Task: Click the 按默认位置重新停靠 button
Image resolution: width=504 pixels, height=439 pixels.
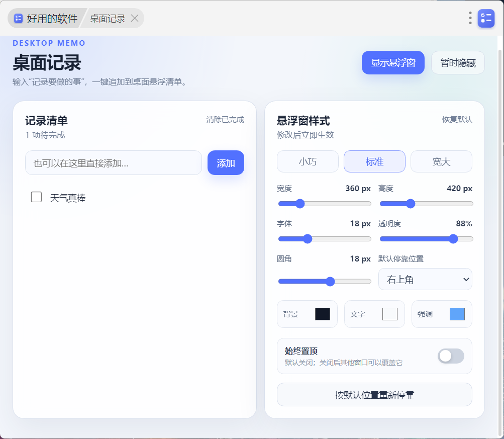Action: 374,395
